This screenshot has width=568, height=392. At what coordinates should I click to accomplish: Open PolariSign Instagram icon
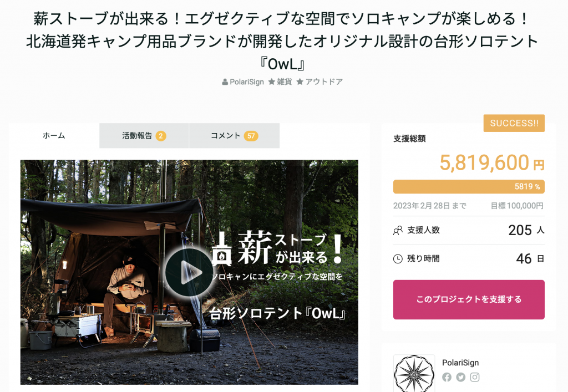(475, 377)
